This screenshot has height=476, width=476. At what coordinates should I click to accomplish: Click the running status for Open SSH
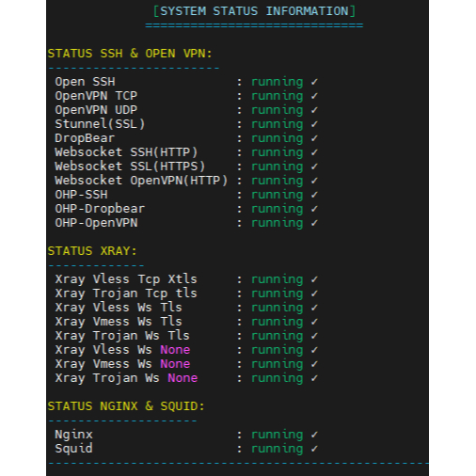point(278,82)
